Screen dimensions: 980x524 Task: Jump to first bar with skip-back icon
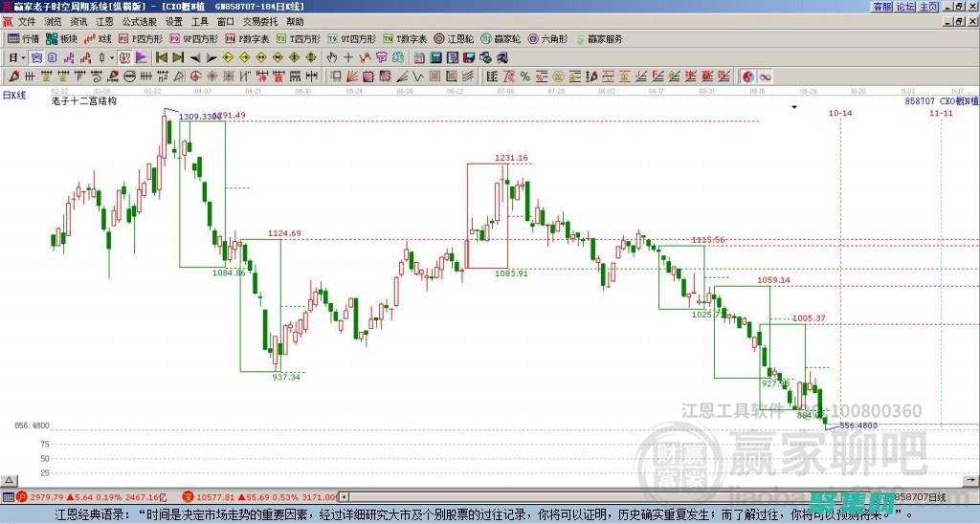(x=161, y=57)
